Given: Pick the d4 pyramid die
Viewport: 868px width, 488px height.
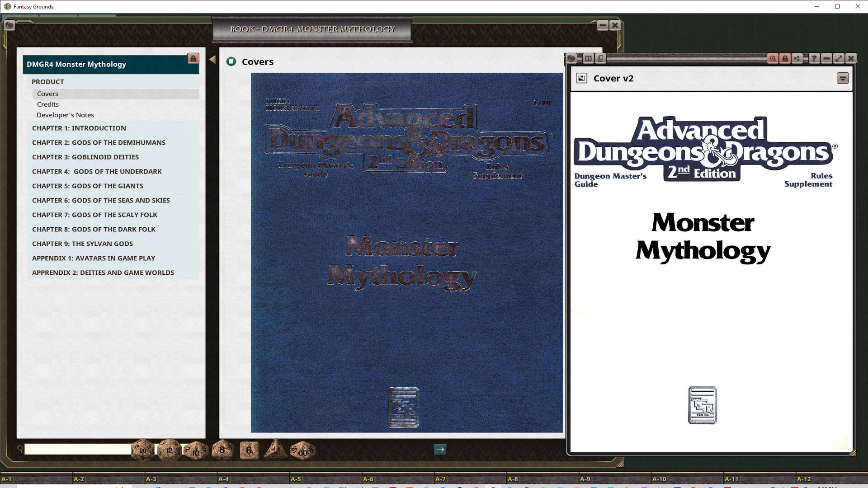Looking at the screenshot, I should (x=276, y=449).
